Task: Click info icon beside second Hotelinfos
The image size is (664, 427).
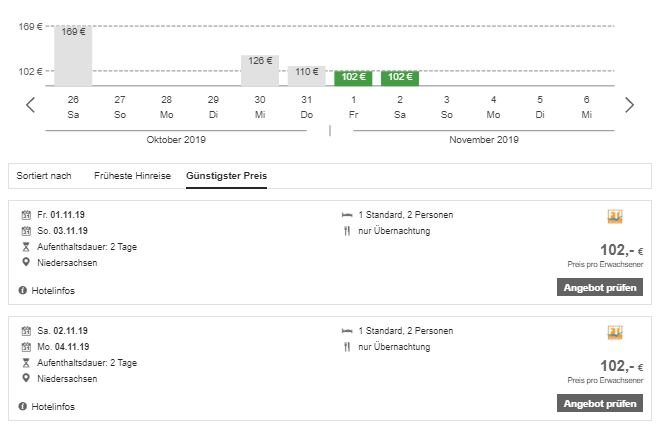Action: pos(23,407)
